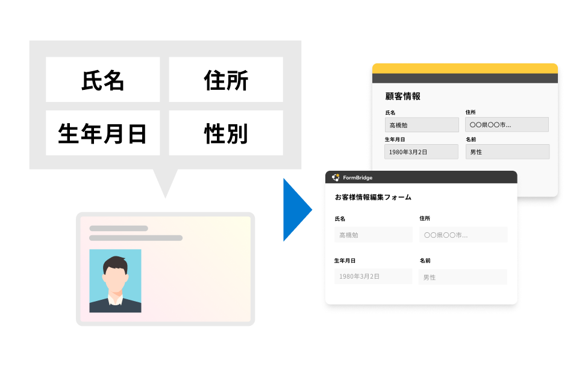This screenshot has width=588, height=368.
Task: Click the 高橋勉 field in the FormBridge form
Action: click(374, 234)
